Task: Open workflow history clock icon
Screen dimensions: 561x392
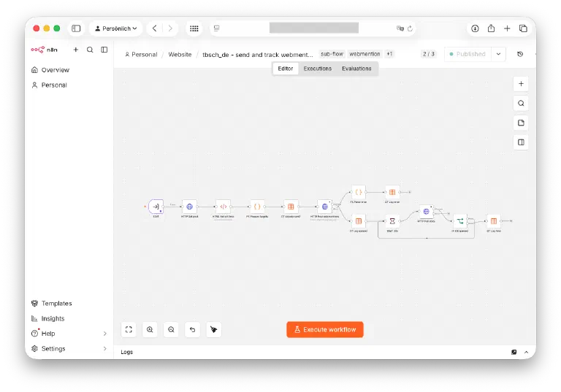Action: (520, 54)
